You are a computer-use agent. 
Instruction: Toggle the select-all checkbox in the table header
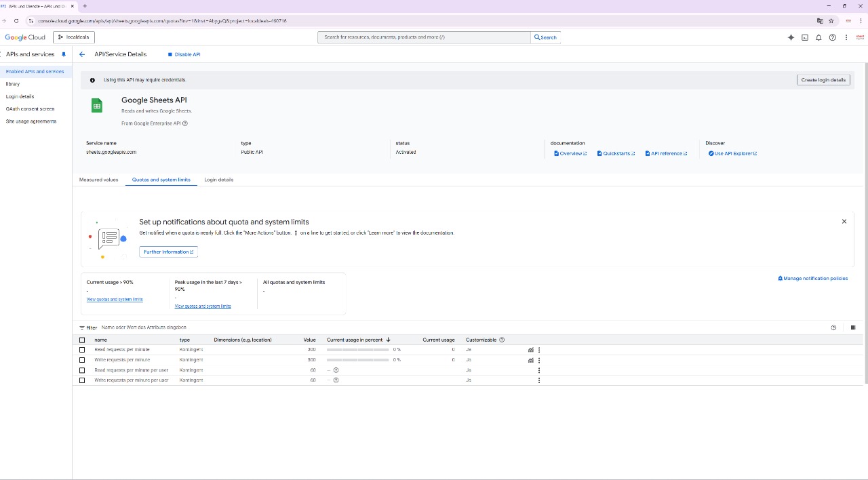82,340
